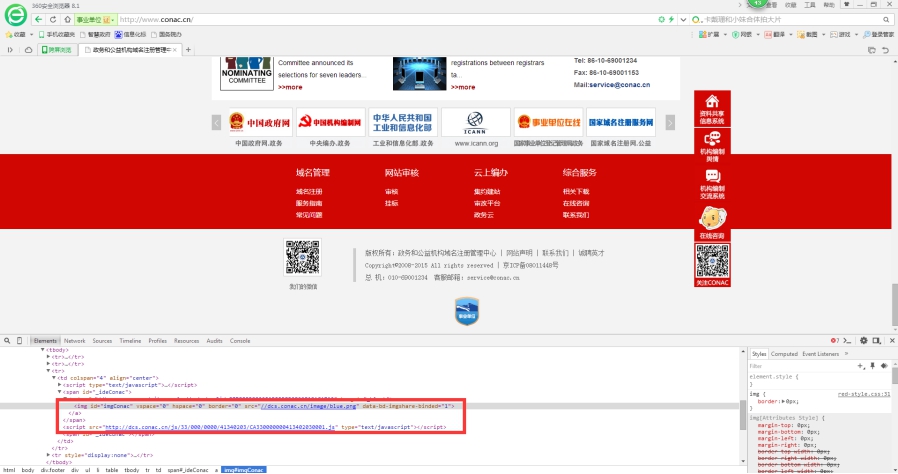Open the skin shirt icon in title bar

tap(846, 5)
